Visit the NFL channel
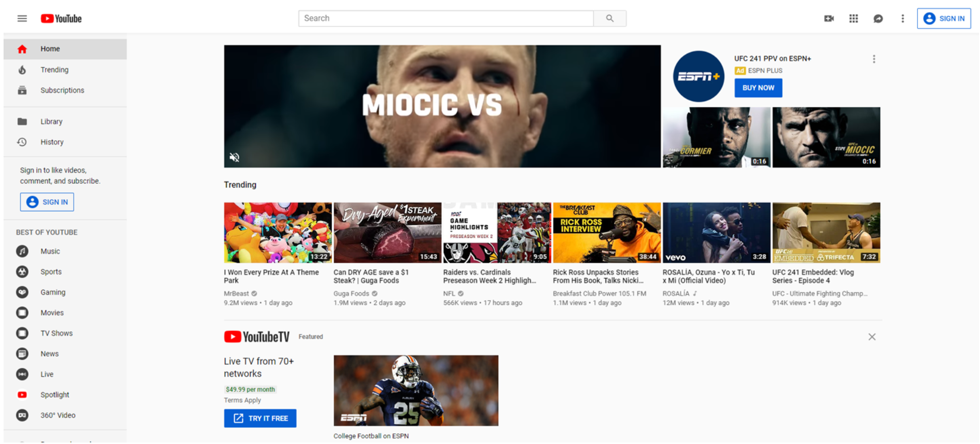 coord(449,294)
